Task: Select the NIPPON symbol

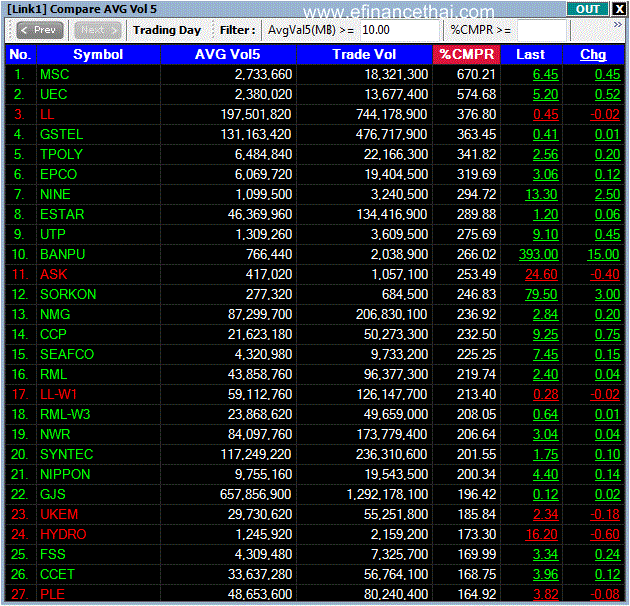Action: pyautogui.click(x=65, y=475)
